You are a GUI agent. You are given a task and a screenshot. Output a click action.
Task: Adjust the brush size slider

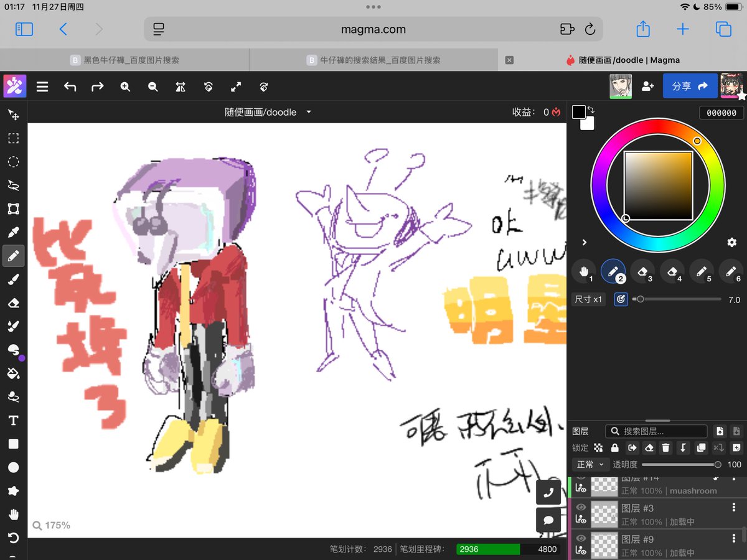click(677, 299)
